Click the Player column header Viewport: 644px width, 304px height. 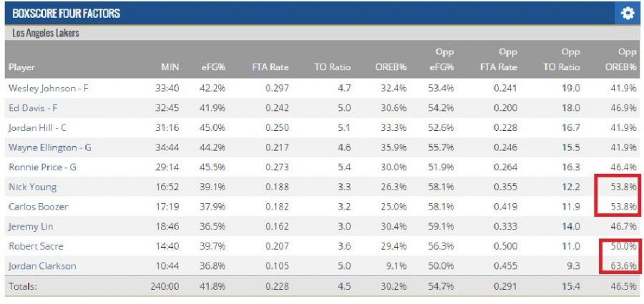(22, 67)
